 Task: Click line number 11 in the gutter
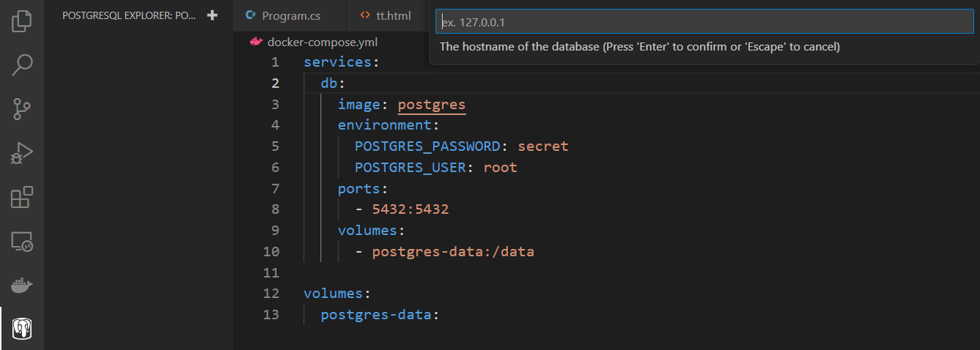coord(271,273)
